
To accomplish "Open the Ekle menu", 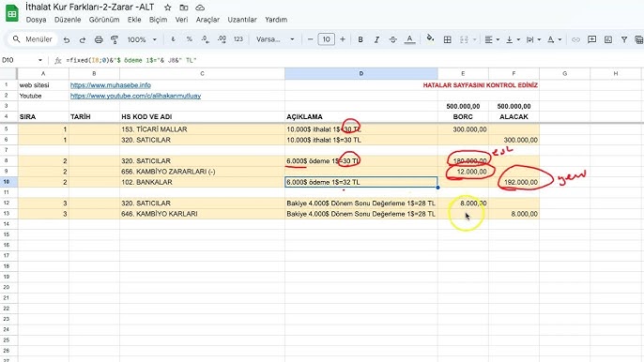I will [x=134, y=20].
